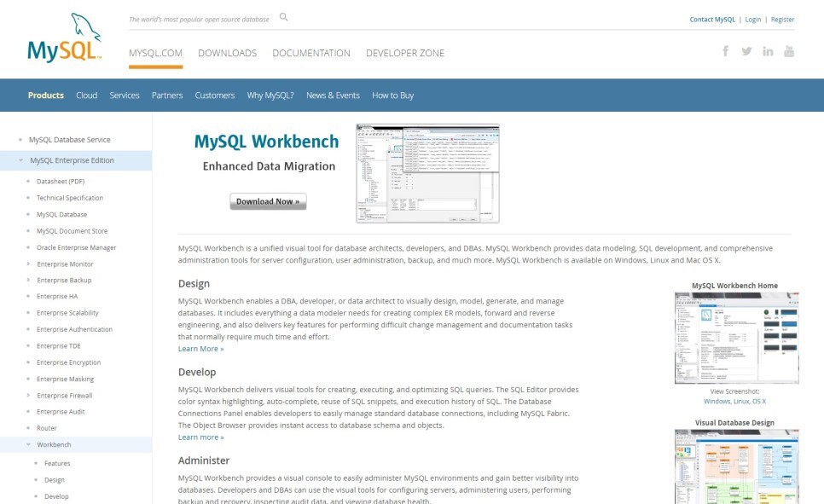Click Learn More under Design section

pos(200,349)
